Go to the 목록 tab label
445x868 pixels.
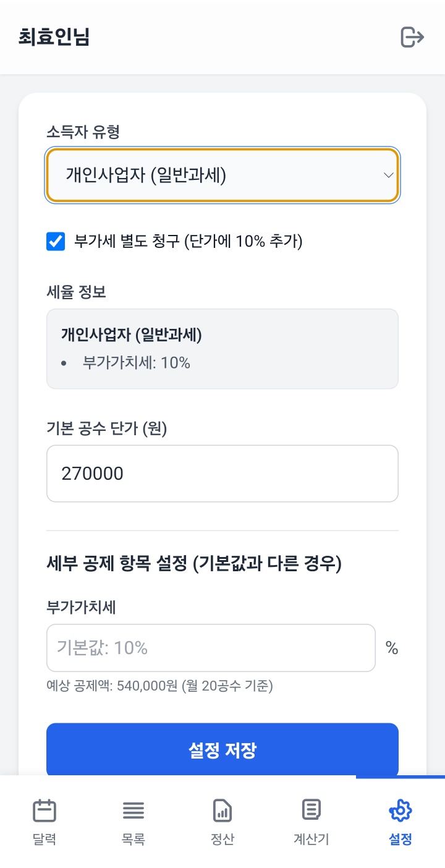pyautogui.click(x=133, y=839)
